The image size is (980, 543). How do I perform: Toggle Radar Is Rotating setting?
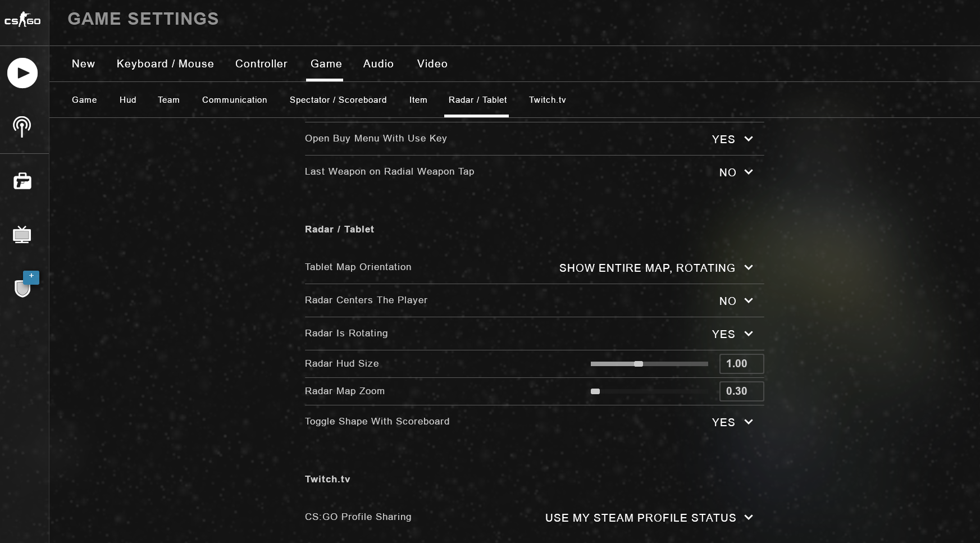tap(732, 334)
